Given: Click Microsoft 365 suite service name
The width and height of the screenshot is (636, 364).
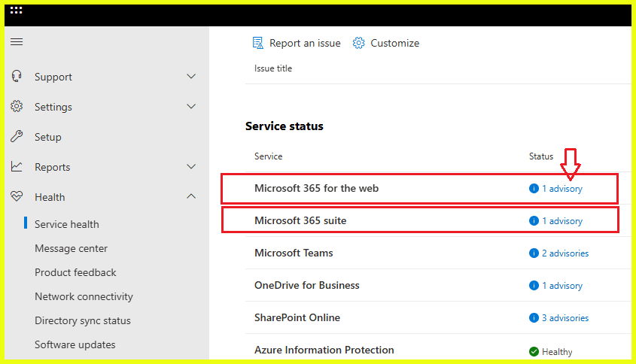Looking at the screenshot, I should 300,220.
